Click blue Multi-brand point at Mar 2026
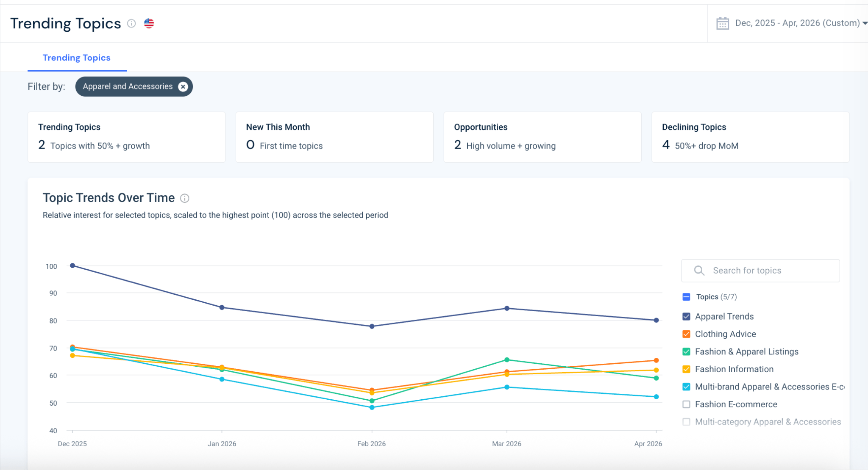 click(507, 387)
